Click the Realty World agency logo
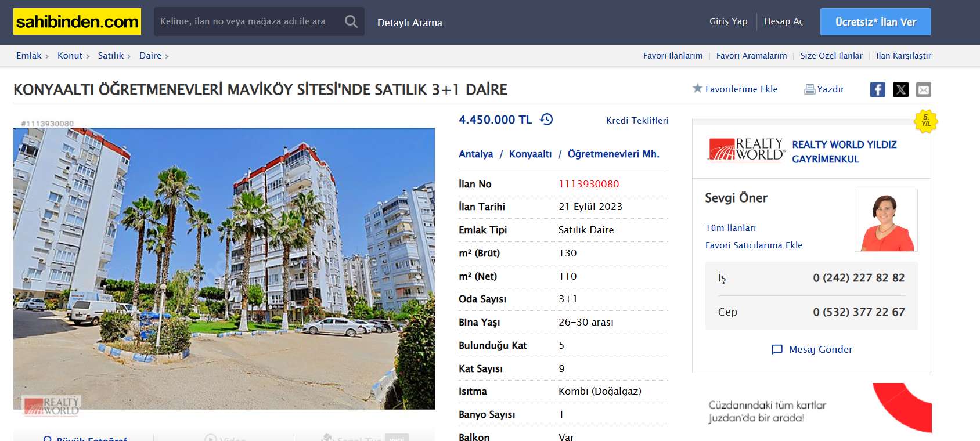The width and height of the screenshot is (980, 441). (747, 150)
